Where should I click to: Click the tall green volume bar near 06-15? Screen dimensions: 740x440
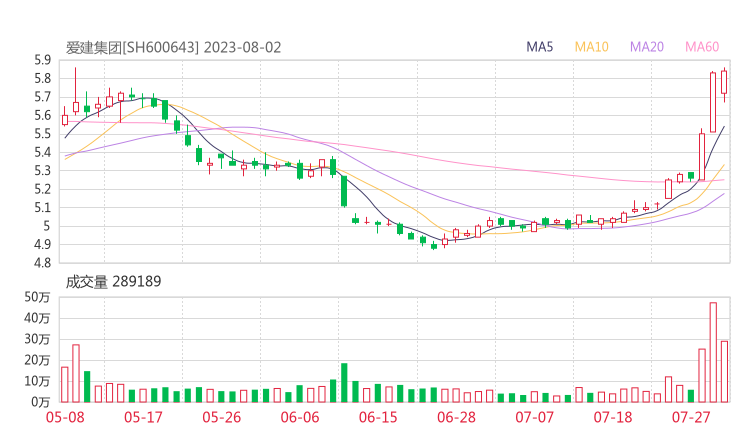pyautogui.click(x=345, y=382)
